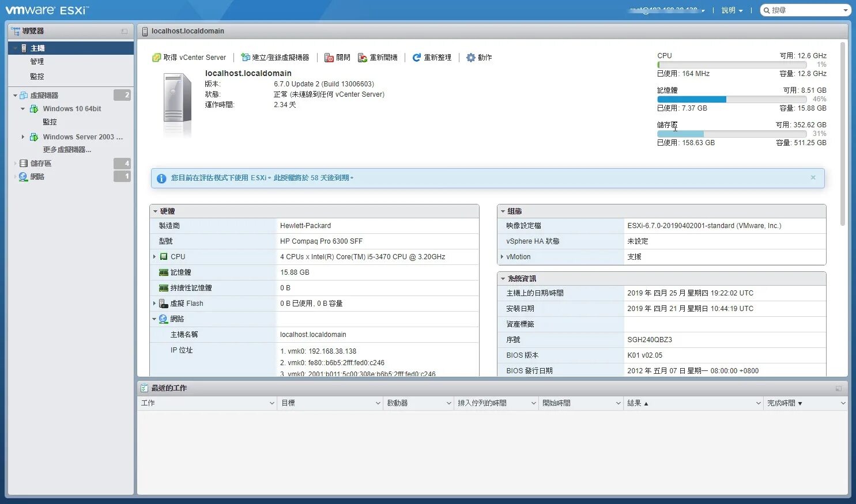Collapse the Configuration (組態) section
856x504 pixels.
click(503, 211)
